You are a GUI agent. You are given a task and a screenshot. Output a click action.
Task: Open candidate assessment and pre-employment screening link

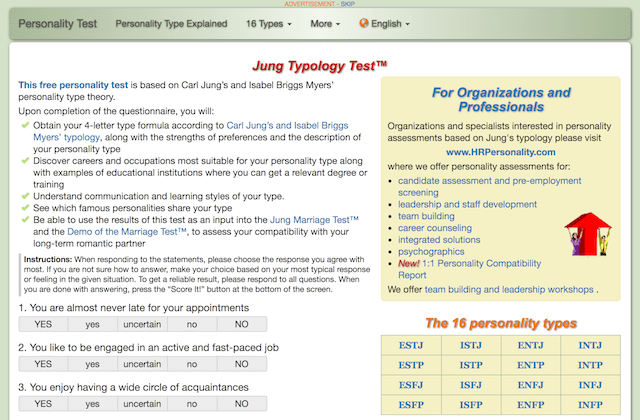pyautogui.click(x=489, y=187)
